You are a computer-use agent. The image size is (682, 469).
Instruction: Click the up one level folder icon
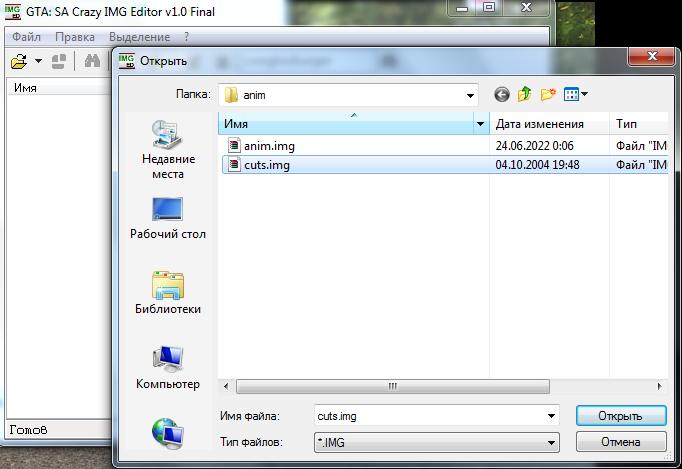(x=525, y=94)
